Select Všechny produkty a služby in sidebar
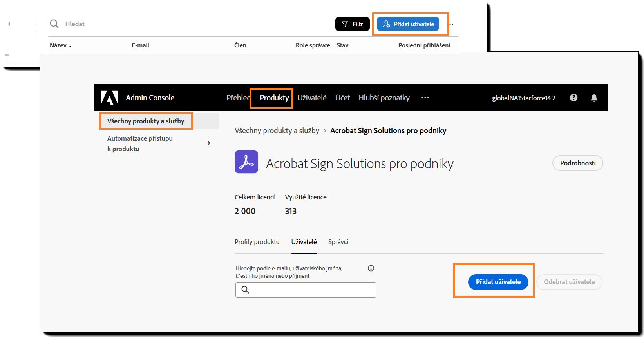Image resolution: width=644 pixels, height=337 pixels. pos(146,121)
